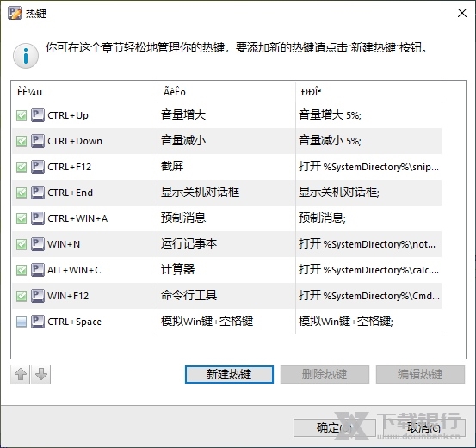Move hotkey up with the up arrow
The image size is (476, 448).
click(x=21, y=375)
